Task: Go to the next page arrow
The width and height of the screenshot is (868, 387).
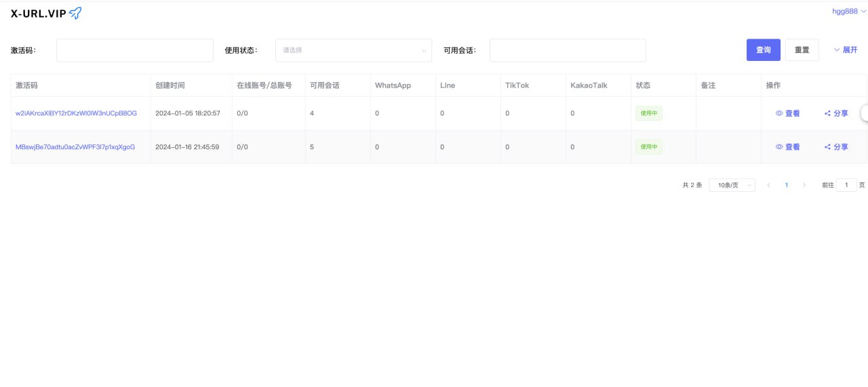Action: [x=804, y=185]
